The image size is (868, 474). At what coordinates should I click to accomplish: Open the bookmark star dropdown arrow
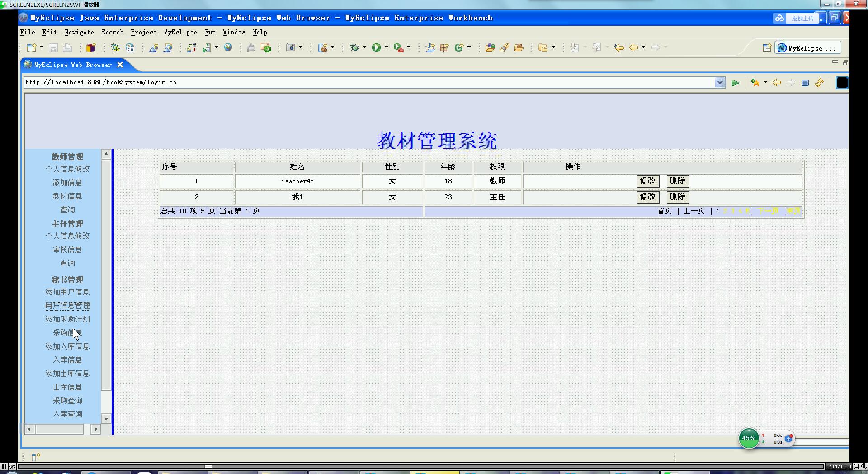tap(765, 82)
